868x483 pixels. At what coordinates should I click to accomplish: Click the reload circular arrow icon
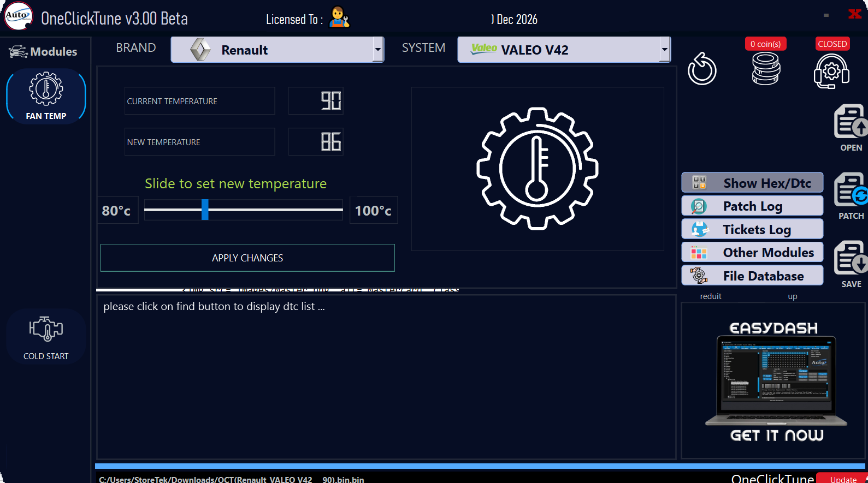[x=702, y=69]
